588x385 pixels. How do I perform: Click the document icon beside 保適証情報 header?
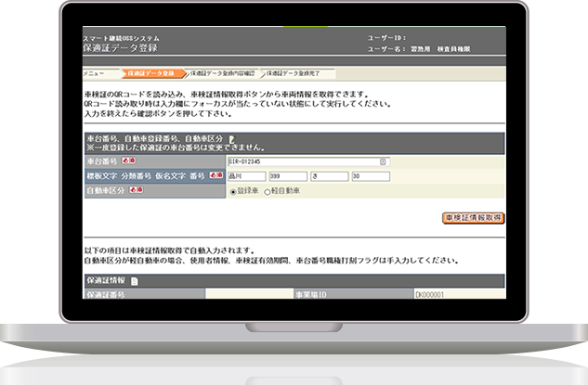click(x=135, y=281)
